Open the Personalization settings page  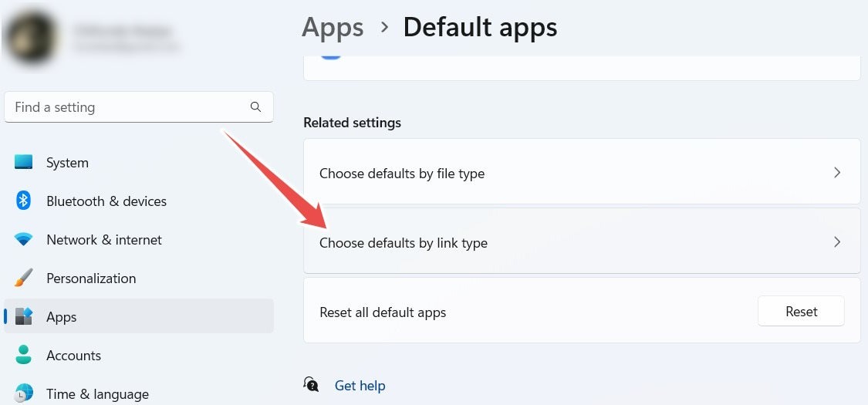click(138, 278)
